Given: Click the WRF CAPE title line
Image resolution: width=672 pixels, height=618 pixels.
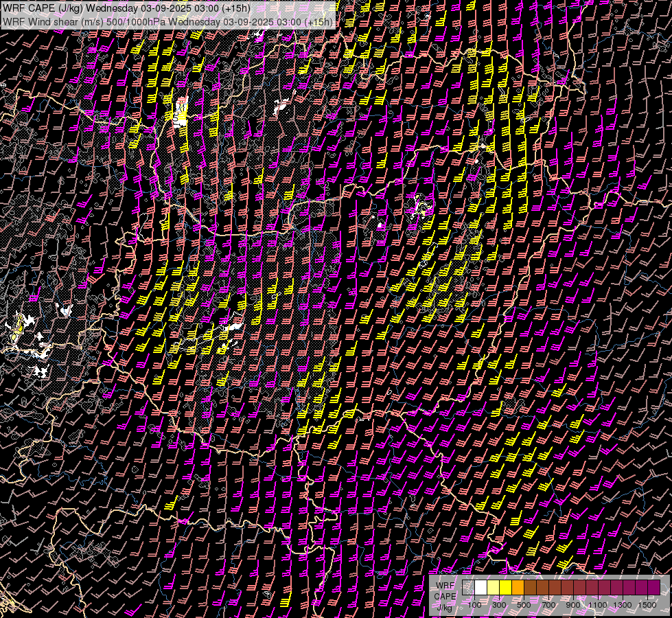Looking at the screenshot, I should [x=127, y=8].
